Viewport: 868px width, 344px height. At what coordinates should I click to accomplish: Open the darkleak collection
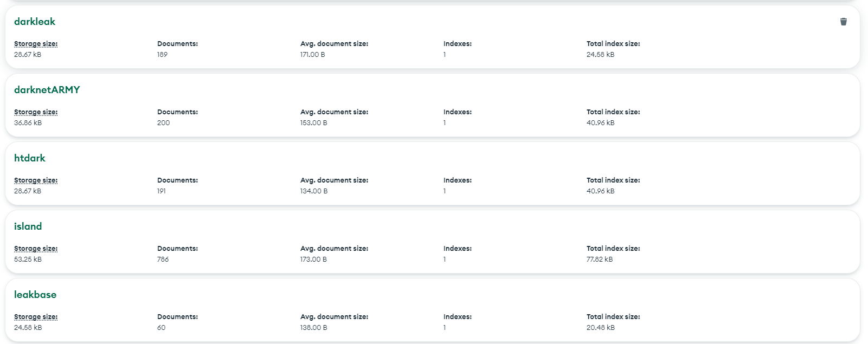coord(35,22)
